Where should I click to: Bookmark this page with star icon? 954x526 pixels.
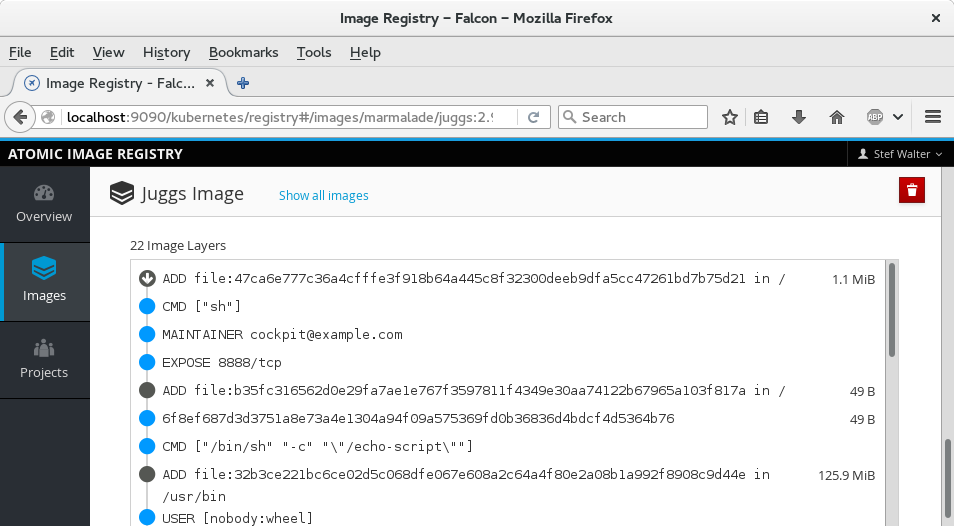[x=730, y=117]
